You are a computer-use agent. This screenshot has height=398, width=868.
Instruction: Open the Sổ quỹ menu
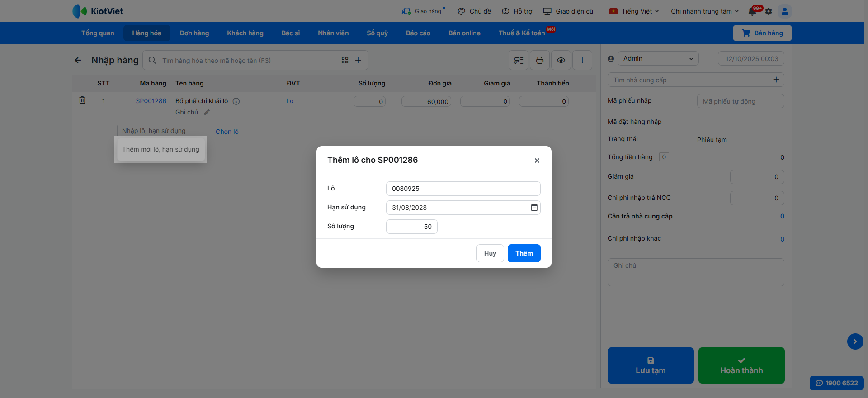click(x=377, y=33)
